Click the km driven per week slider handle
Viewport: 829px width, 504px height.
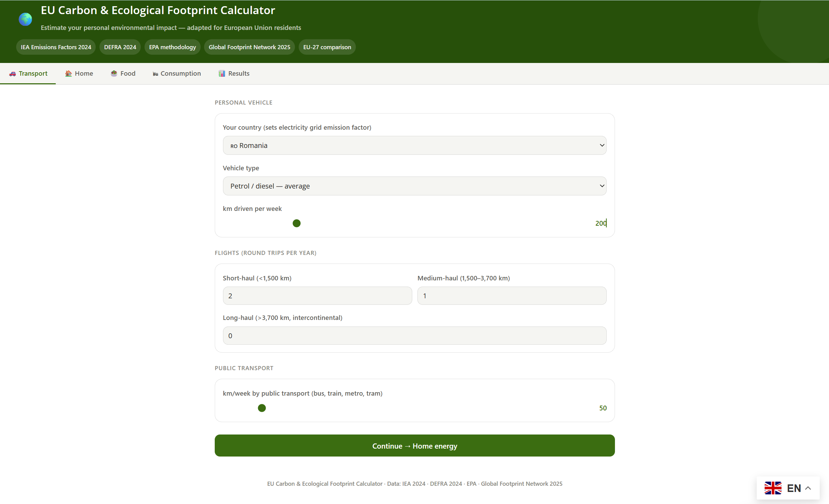pos(297,223)
